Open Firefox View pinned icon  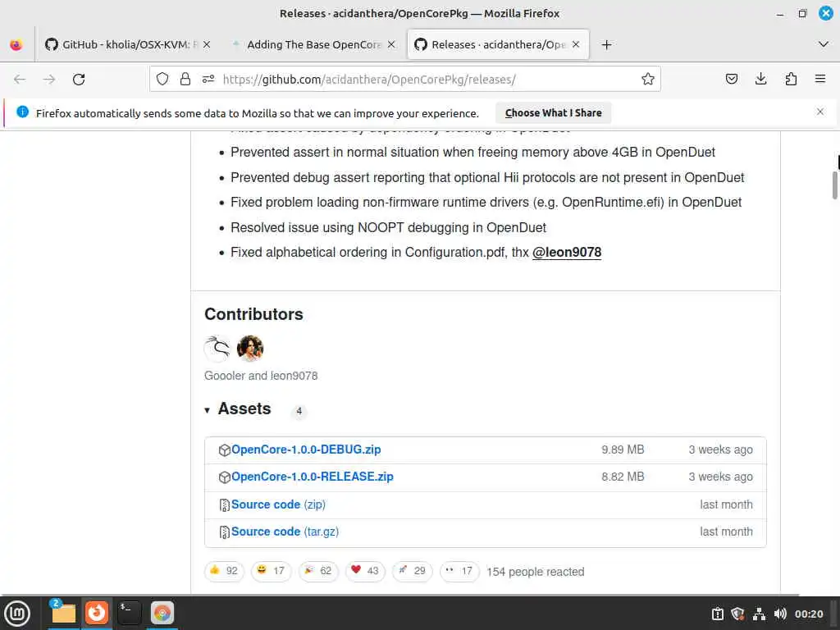click(16, 45)
